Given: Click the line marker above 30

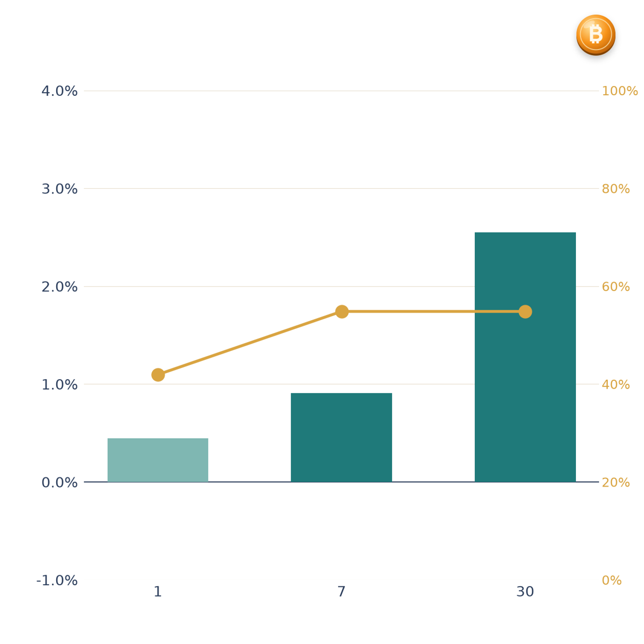Looking at the screenshot, I should point(525,311).
